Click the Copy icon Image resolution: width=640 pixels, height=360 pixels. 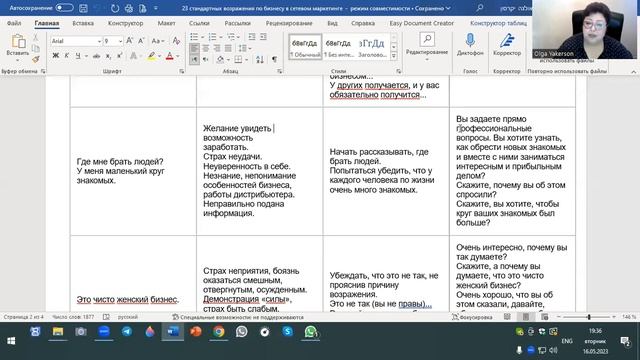(36, 48)
